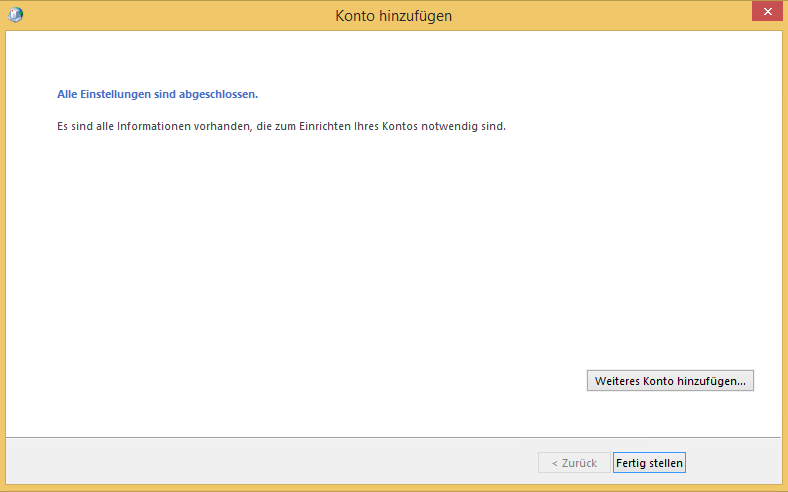Click the globe icon in the title bar
Viewport: 788px width, 492px height.
tap(16, 15)
